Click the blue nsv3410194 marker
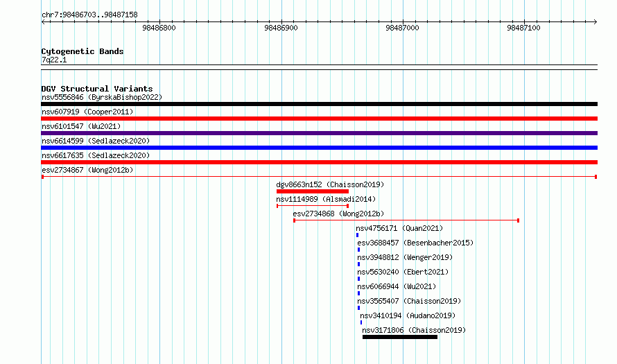 click(360, 322)
